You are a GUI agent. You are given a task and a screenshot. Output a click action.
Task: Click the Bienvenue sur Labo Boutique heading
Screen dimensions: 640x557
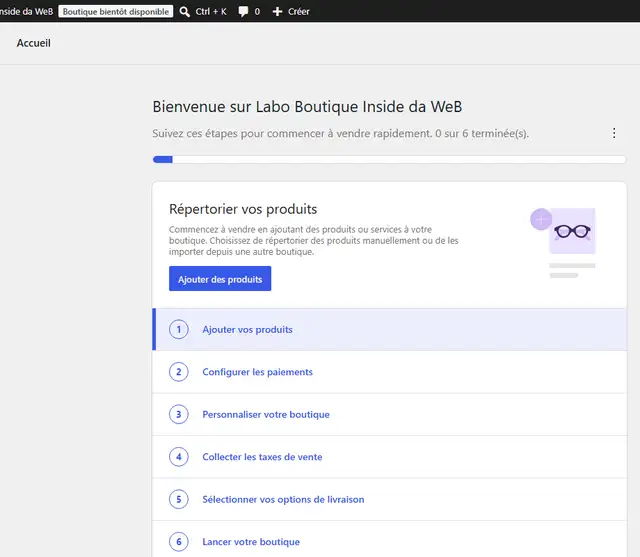click(307, 107)
